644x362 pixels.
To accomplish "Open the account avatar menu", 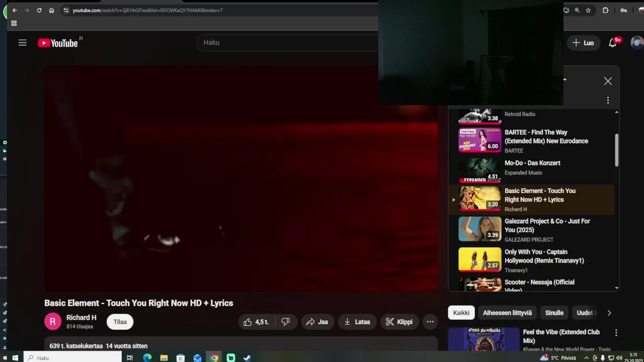I will (637, 43).
